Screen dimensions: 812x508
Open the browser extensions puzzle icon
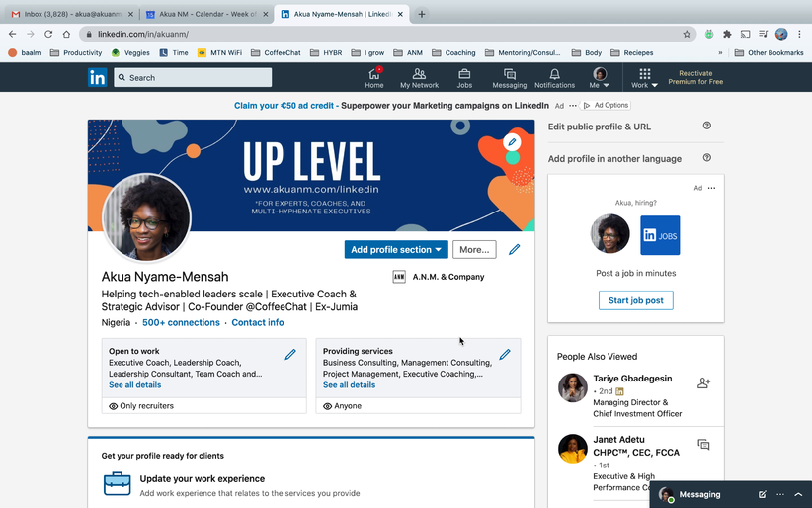click(727, 34)
